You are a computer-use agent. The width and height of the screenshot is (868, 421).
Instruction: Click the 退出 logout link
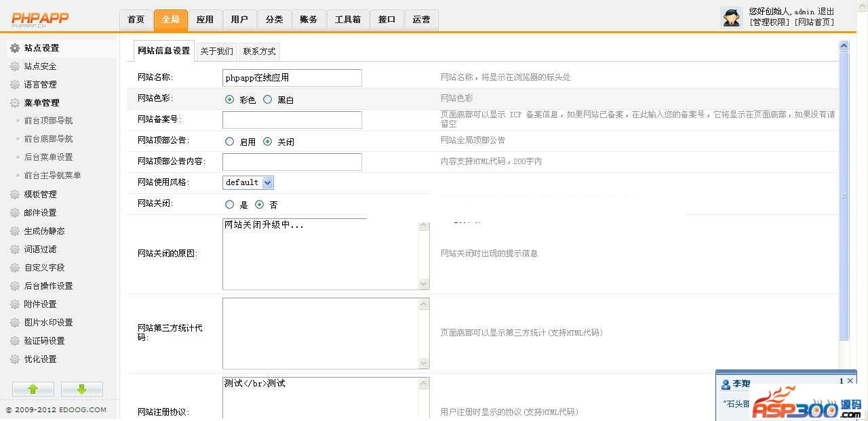(826, 12)
